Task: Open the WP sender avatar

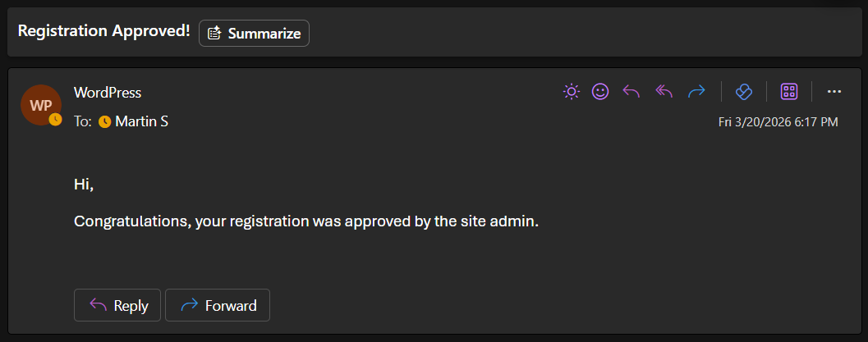Action: point(40,105)
